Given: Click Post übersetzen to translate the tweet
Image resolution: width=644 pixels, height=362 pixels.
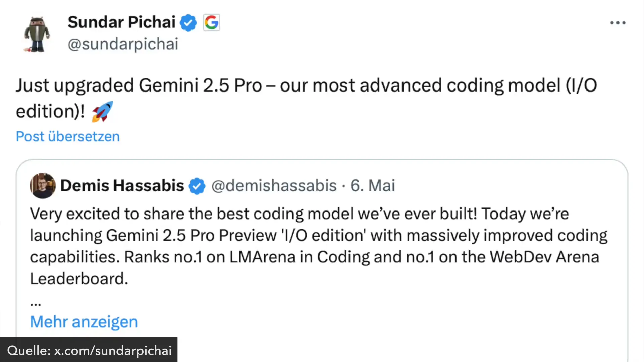Looking at the screenshot, I should 67,136.
